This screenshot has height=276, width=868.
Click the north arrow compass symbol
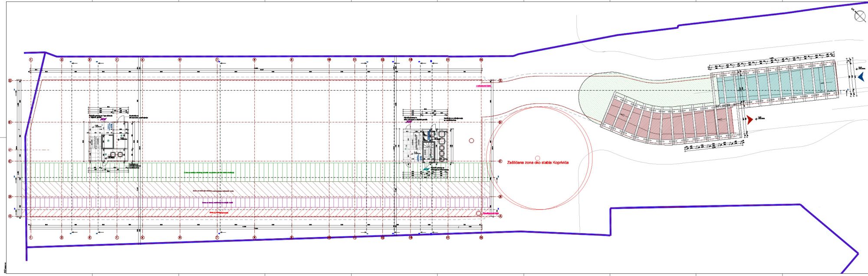tap(859, 16)
